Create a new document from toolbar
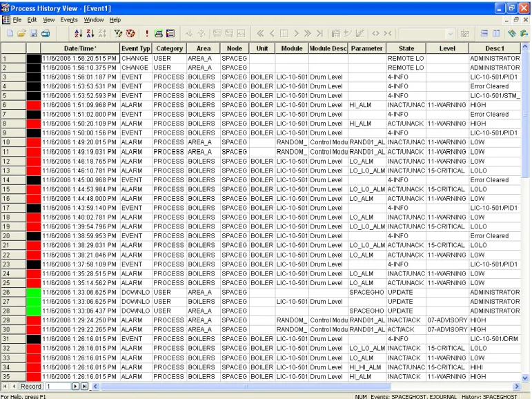This screenshot has height=399, width=532. coord(10,33)
